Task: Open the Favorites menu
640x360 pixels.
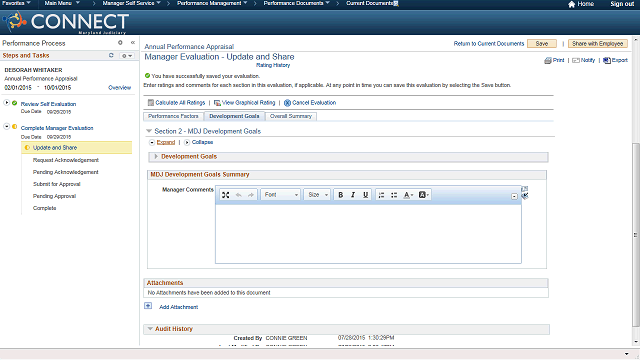Action: click(x=16, y=3)
